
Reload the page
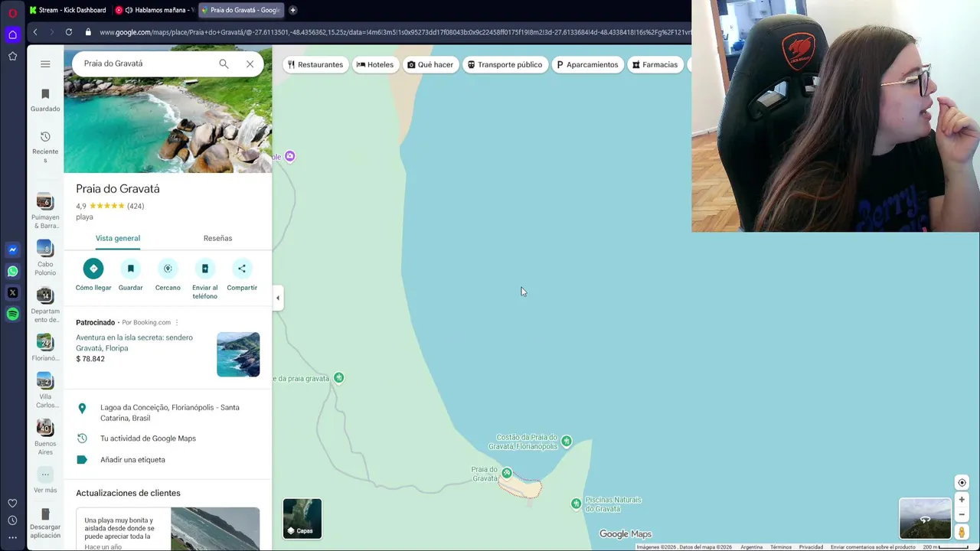click(x=69, y=32)
